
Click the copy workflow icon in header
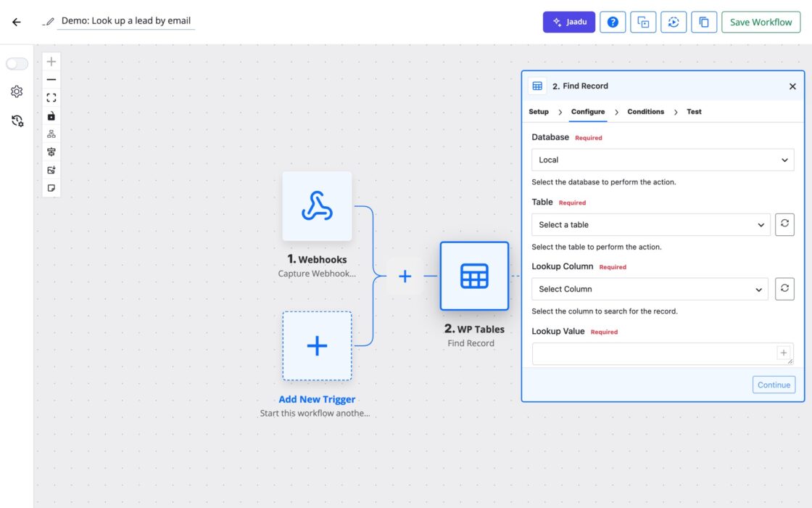(704, 22)
